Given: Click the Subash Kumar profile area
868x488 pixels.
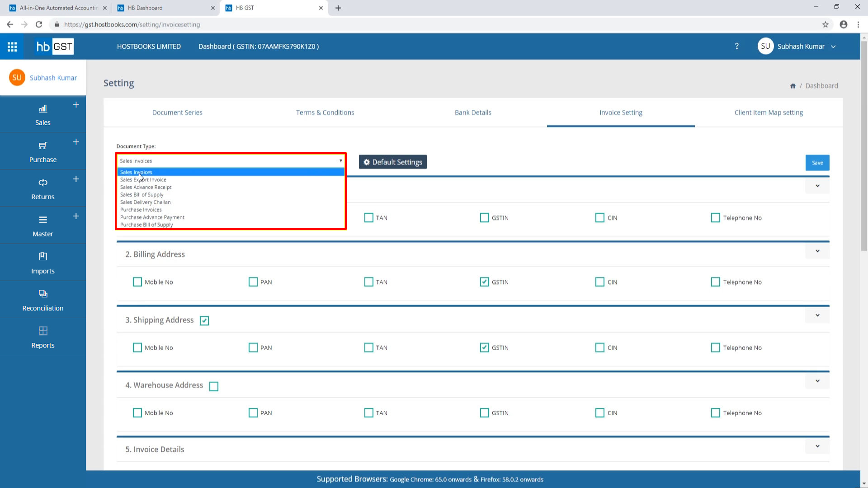Looking at the screenshot, I should [797, 47].
